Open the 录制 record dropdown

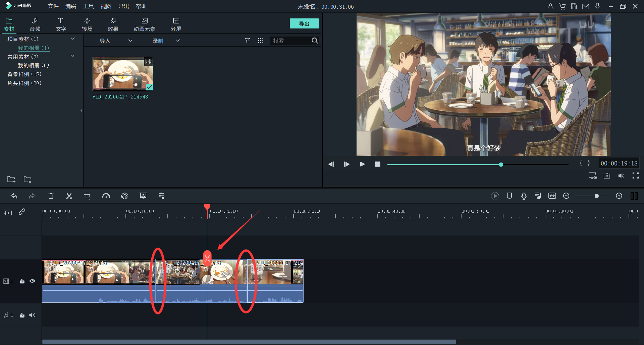178,41
